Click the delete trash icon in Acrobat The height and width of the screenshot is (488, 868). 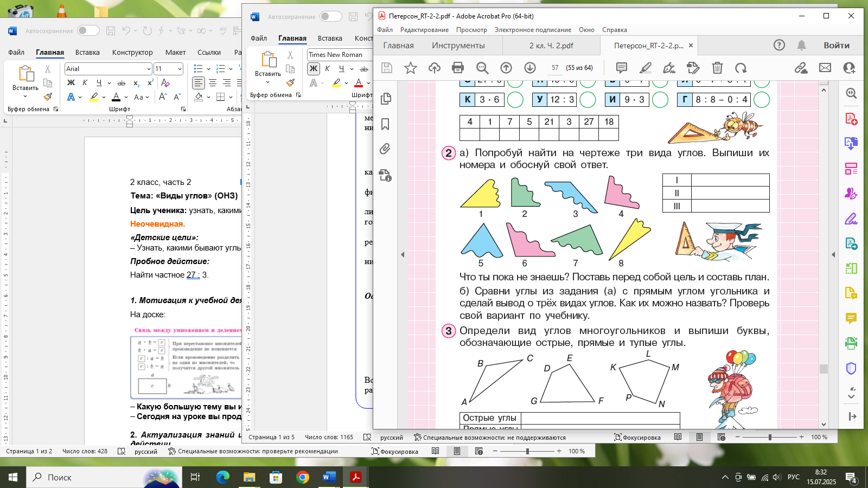(717, 68)
